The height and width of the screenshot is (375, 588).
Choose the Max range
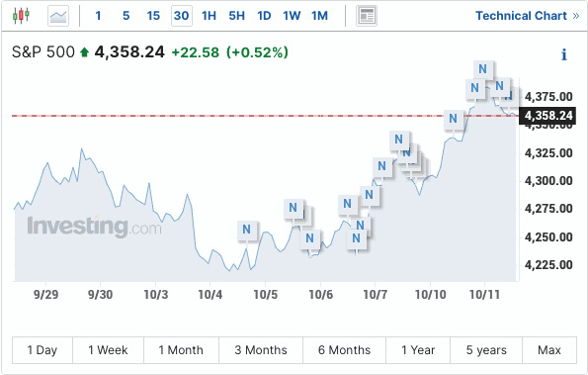click(x=549, y=350)
